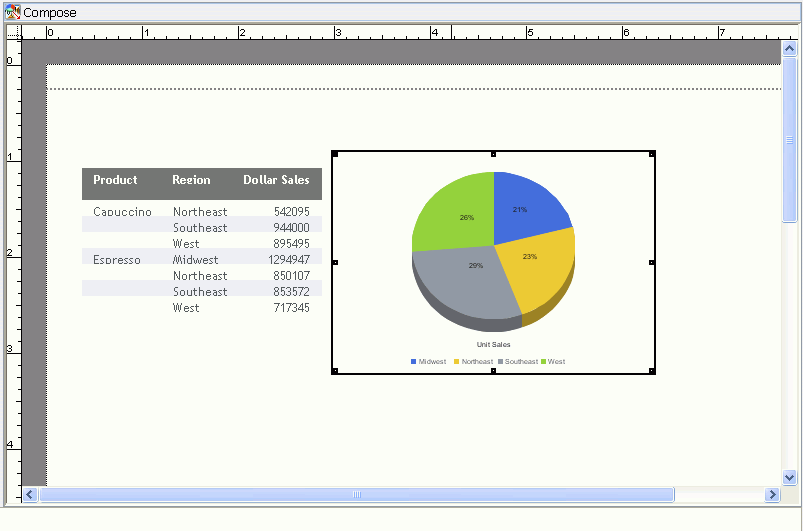Select the Capuccino product cell
Viewport: 803px width, 531px height.
pos(122,211)
